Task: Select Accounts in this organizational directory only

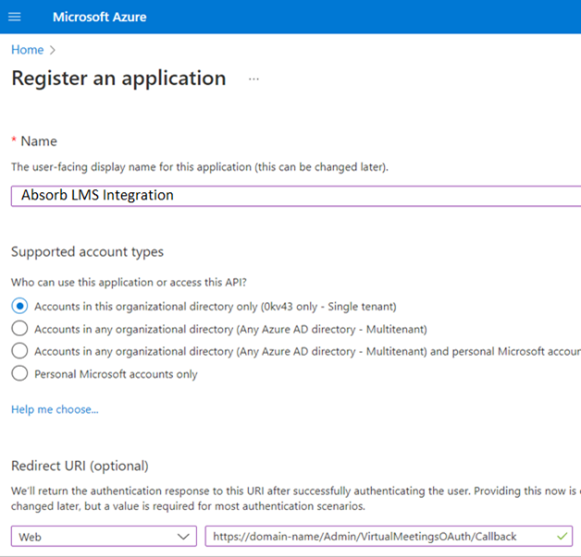Action: 20,306
